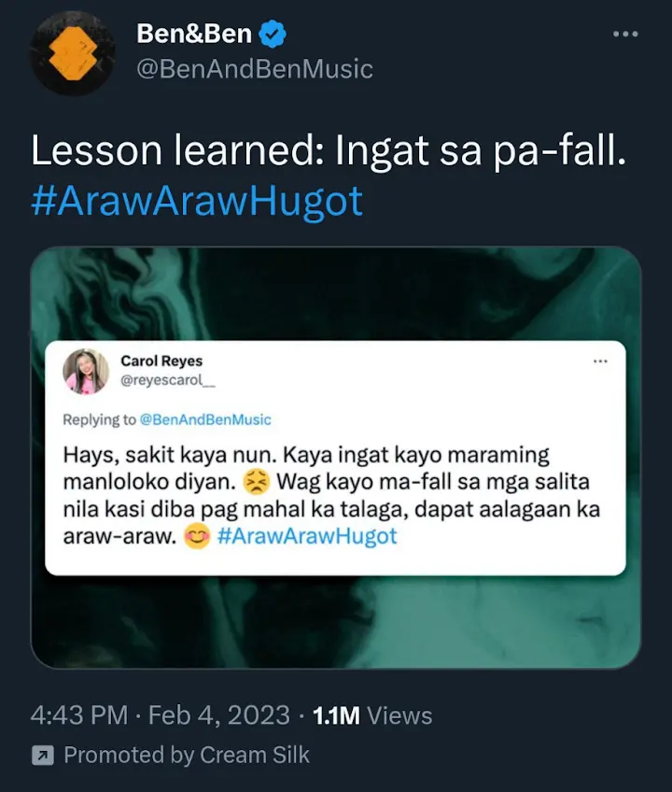The image size is (672, 792).
Task: Open three-dot menu in Carol Reyes reply
Action: (x=600, y=361)
